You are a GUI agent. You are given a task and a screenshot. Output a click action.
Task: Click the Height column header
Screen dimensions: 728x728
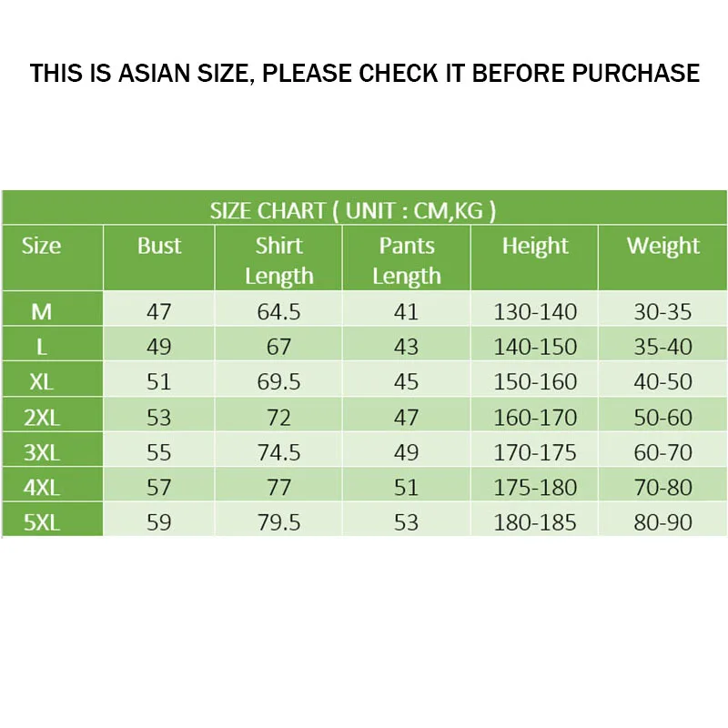[535, 247]
